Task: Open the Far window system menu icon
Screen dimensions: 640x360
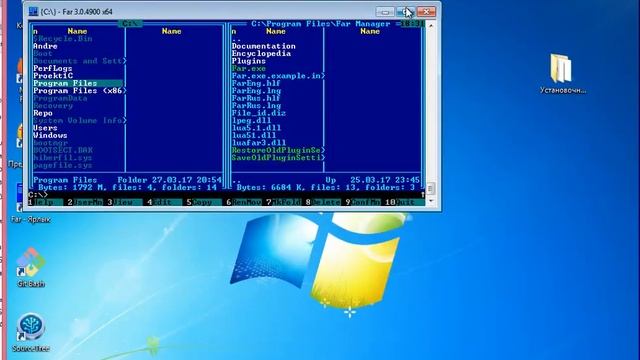Action: [33, 11]
